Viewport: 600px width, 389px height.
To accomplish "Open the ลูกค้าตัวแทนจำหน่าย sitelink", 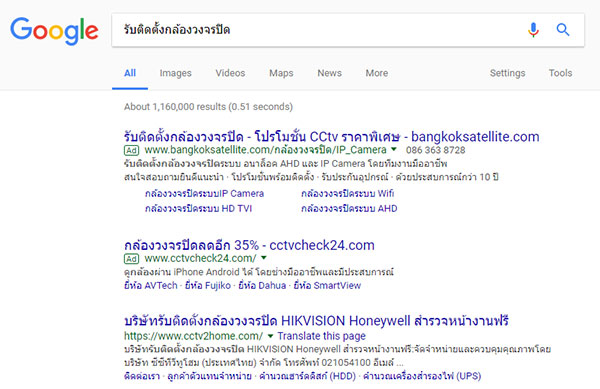I will [209, 376].
